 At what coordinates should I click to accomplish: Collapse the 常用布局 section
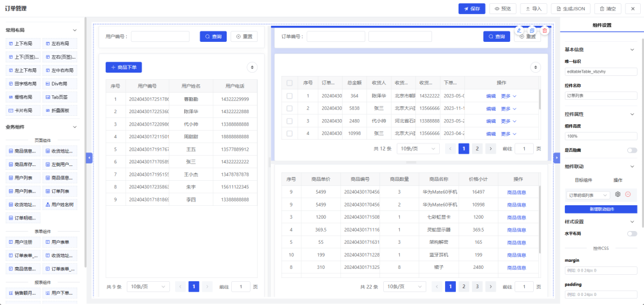pyautogui.click(x=75, y=30)
